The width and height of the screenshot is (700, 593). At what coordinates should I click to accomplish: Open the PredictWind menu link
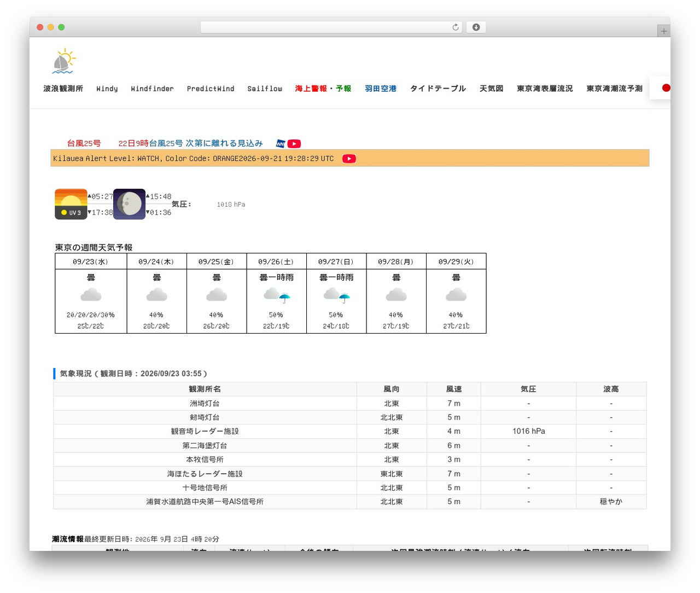point(211,89)
